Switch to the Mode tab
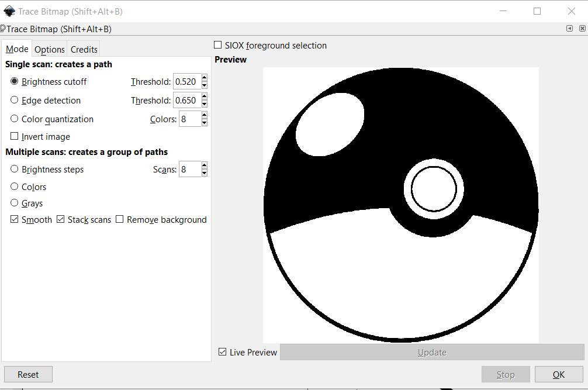588x390 pixels. (x=17, y=49)
